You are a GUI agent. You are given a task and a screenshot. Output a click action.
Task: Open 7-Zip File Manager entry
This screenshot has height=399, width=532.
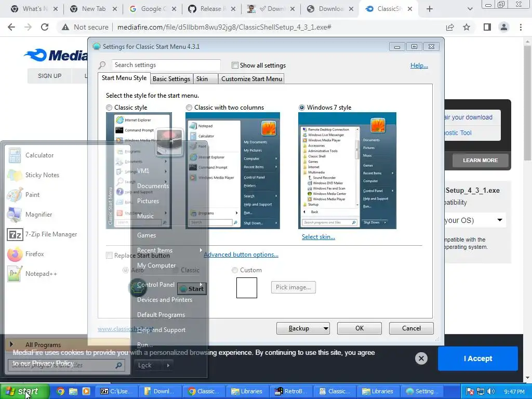(x=51, y=234)
